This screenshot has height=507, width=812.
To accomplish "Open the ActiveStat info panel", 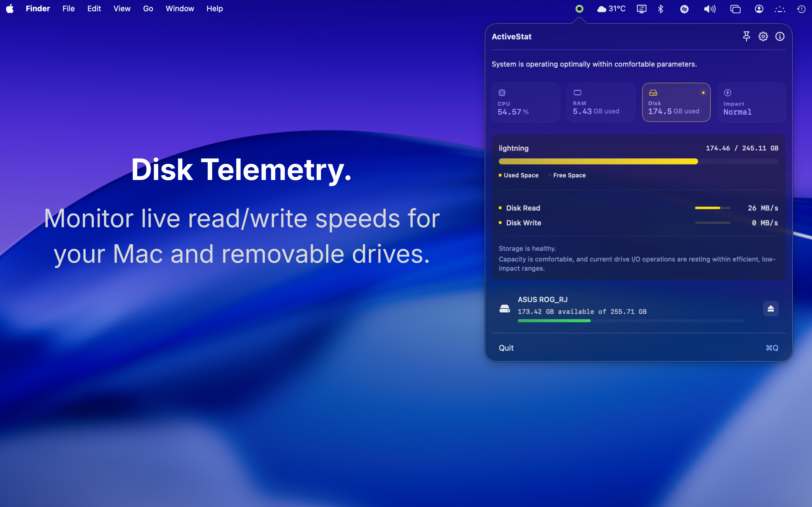I will 780,36.
